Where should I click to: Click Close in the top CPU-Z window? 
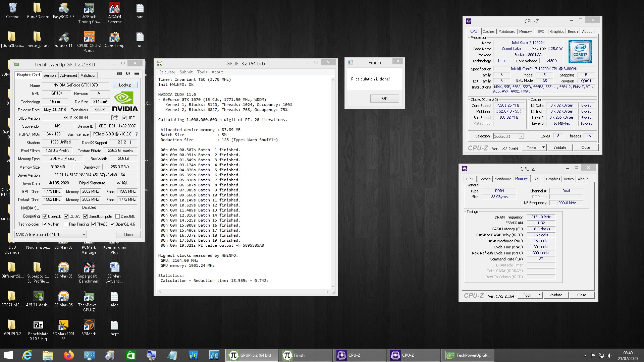[x=586, y=147]
